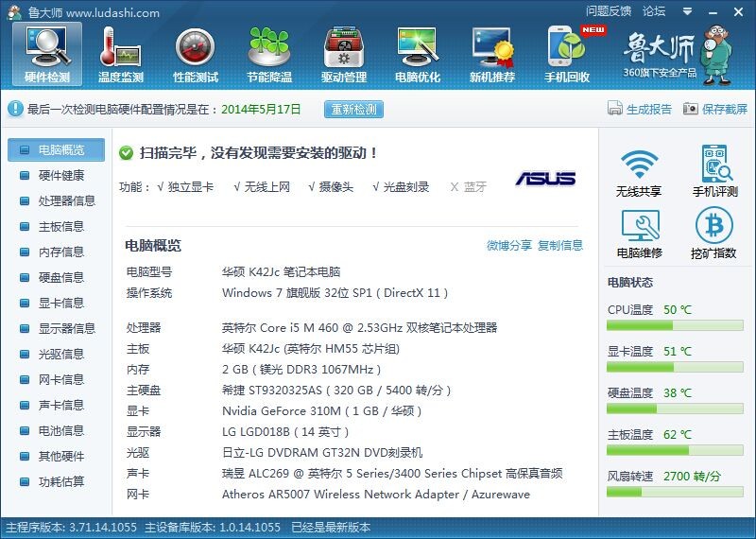Screen dimensions: 756x539
Task: Open the 电脑优化 PC optimization tool
Action: 418,54
